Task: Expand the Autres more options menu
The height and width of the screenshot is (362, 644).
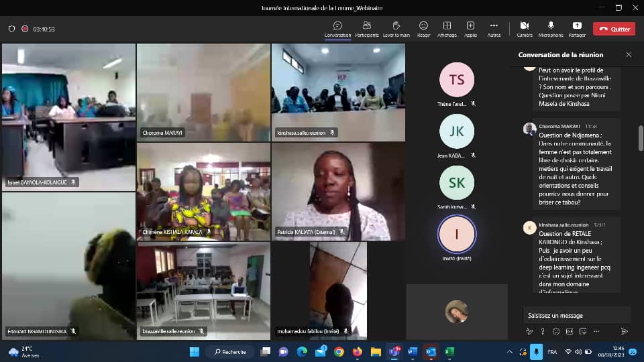Action: coord(494,29)
